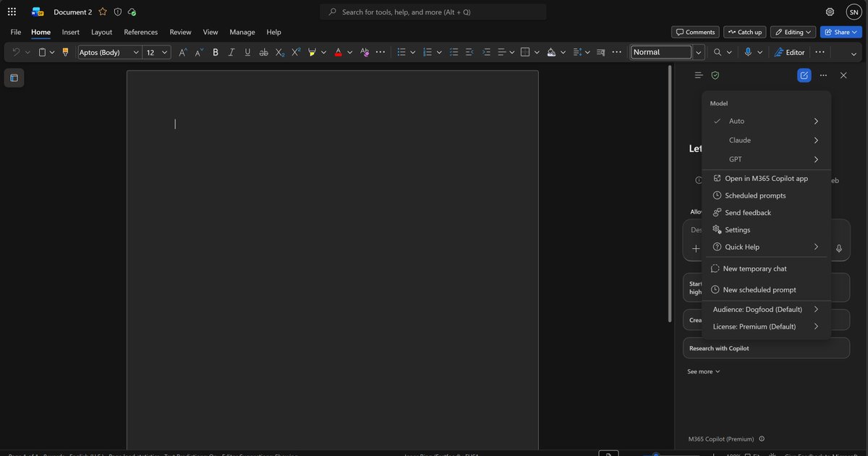Open settings gear in title bar
The image size is (868, 456).
[830, 12]
